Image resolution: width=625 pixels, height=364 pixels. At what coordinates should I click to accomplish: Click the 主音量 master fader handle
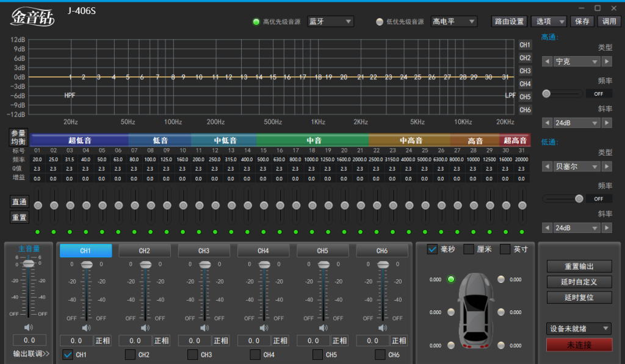point(28,263)
